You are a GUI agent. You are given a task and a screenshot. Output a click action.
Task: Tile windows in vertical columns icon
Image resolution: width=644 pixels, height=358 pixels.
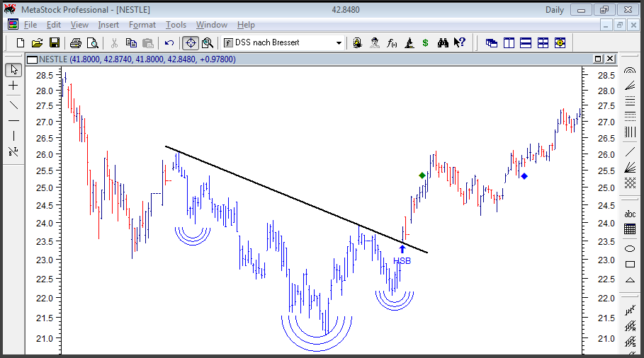tap(509, 42)
